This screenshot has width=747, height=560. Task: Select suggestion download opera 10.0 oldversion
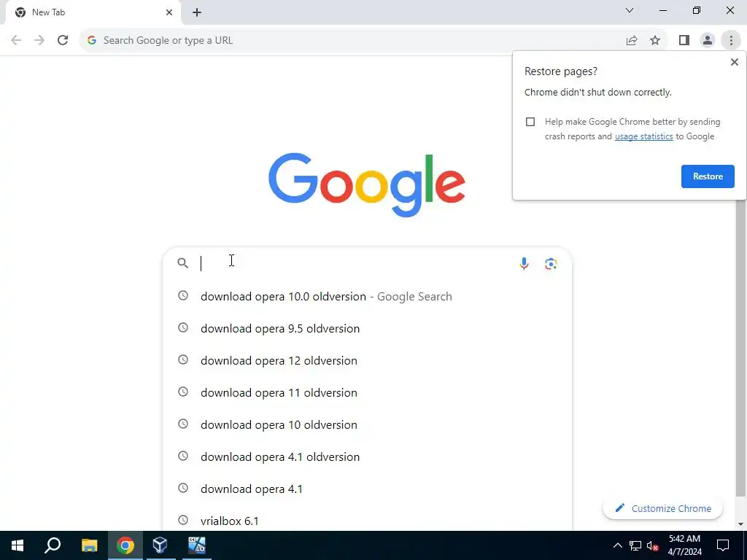point(367,296)
